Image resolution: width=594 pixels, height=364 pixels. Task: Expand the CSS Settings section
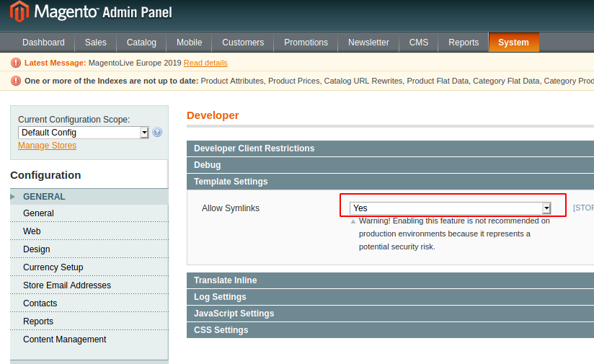[390, 330]
